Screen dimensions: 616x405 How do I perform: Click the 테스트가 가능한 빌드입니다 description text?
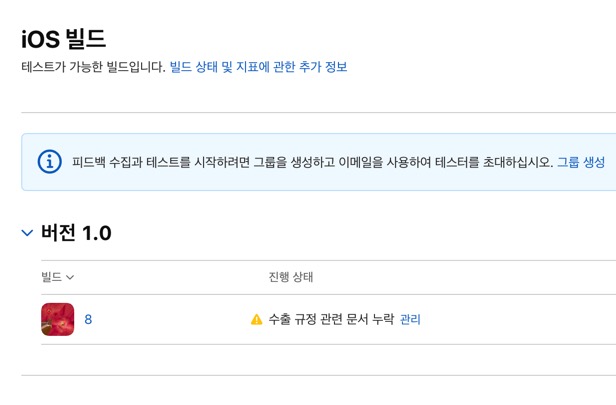pos(93,67)
